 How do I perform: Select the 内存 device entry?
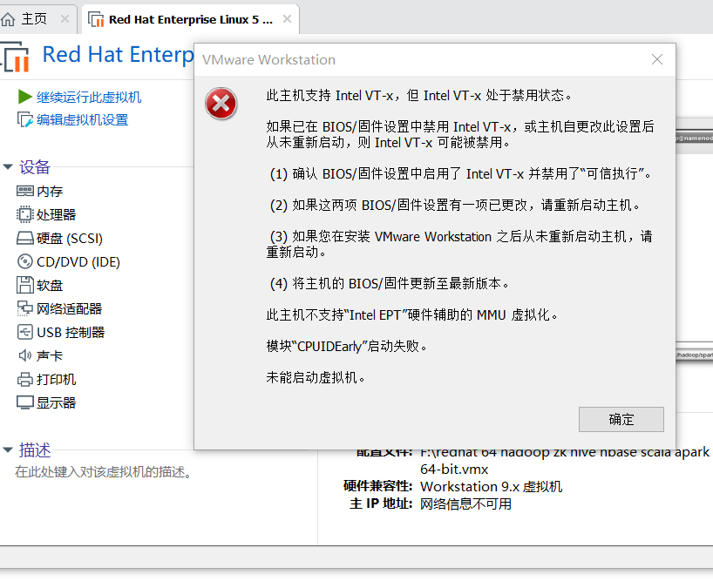[x=50, y=192]
